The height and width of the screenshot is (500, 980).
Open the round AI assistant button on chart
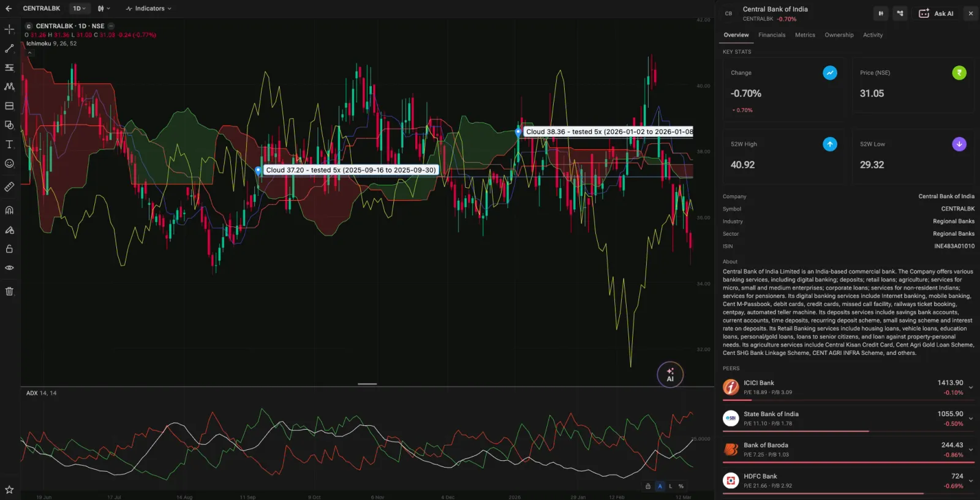click(670, 375)
